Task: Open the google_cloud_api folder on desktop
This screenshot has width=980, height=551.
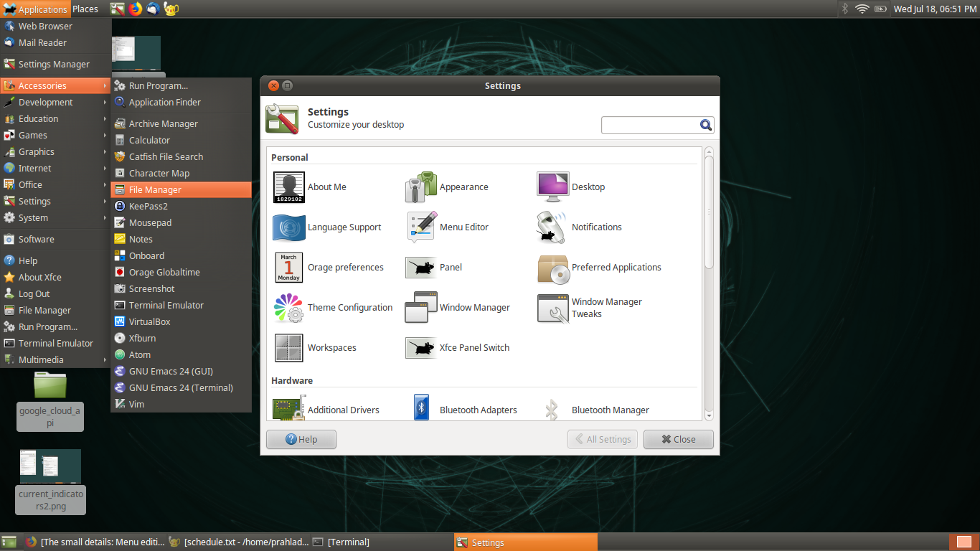Action: click(50, 401)
